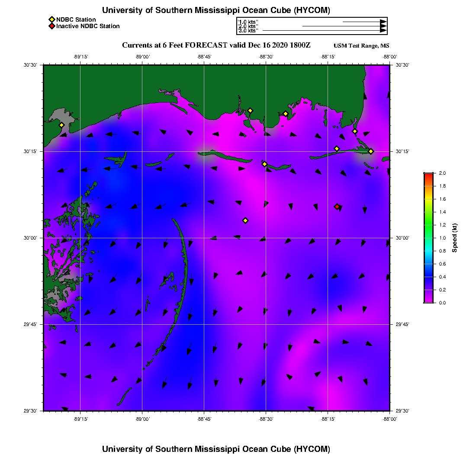Viewport: 476px width, 454px height.
Task: Click the NDBC station left of the red marker's longitude near 30°15'
Action: coord(336,149)
